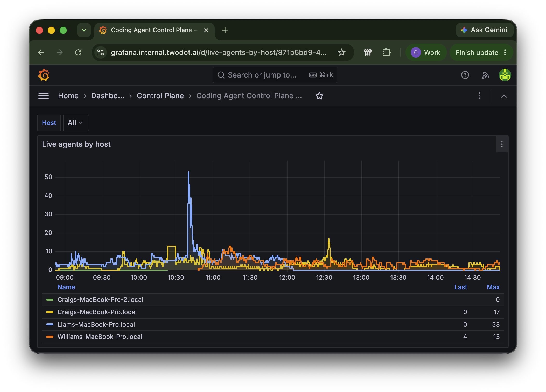Toggle the hamburger navigation menu
546x392 pixels.
(x=44, y=96)
